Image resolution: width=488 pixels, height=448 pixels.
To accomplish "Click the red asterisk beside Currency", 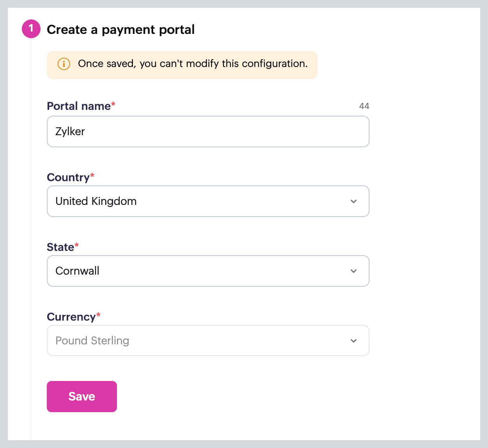I will [x=98, y=315].
